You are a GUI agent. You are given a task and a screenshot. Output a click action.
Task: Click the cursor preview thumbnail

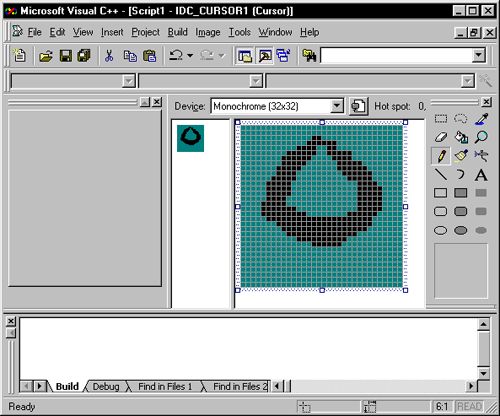point(190,138)
